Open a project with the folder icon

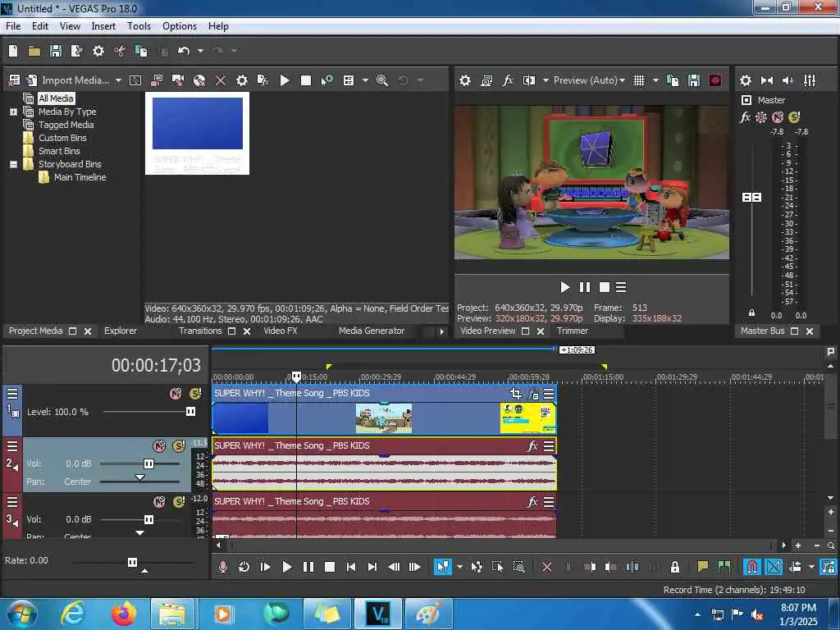coord(34,51)
